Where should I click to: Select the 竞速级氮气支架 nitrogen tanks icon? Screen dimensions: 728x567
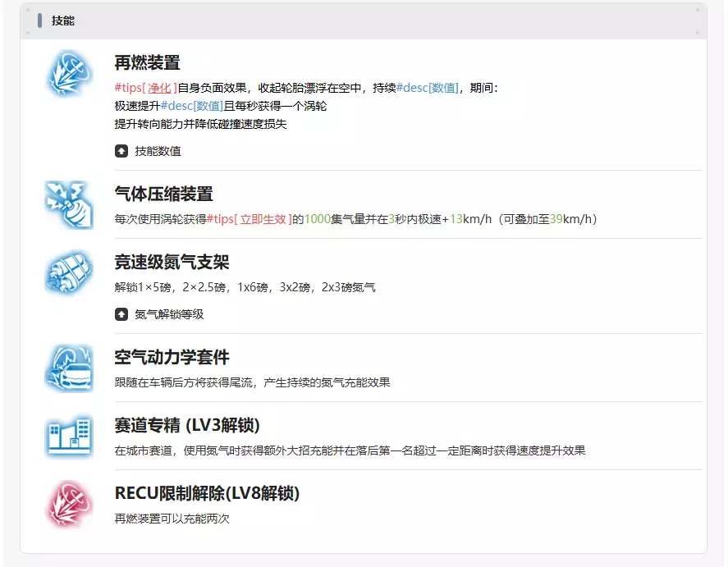click(x=68, y=272)
